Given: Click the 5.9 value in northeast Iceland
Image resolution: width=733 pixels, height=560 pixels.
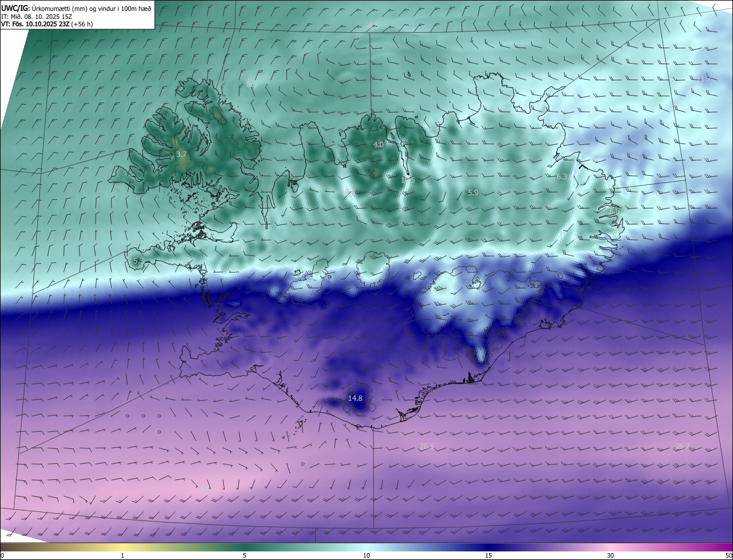Looking at the screenshot, I should coord(473,193).
